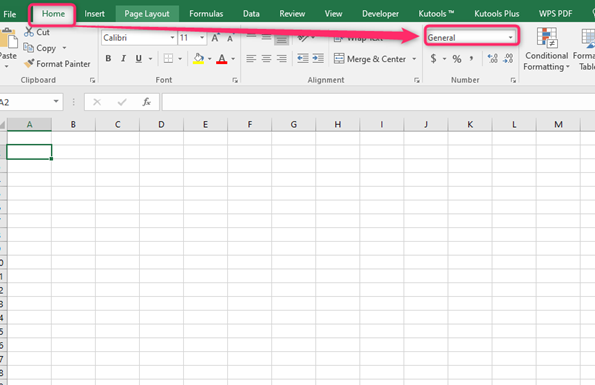Click the Select All corner triangle
Viewport: 595px width, 385px height.
point(3,124)
